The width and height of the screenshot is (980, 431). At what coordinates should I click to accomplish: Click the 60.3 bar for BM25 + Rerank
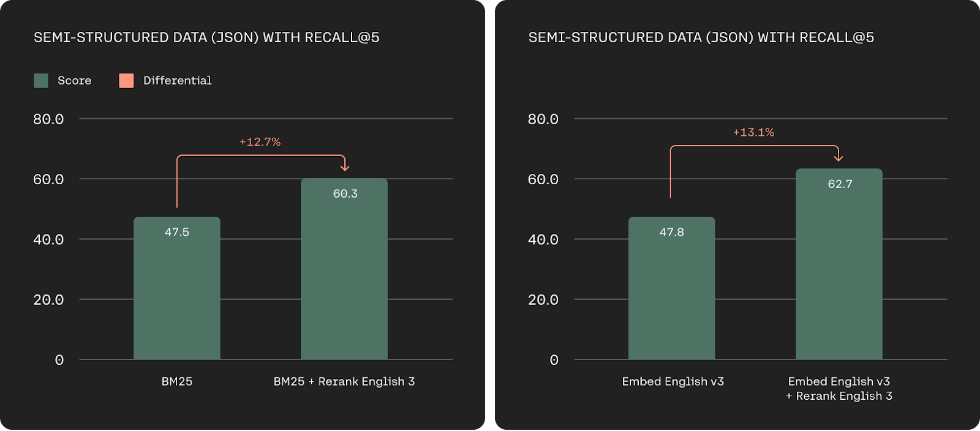point(344,269)
